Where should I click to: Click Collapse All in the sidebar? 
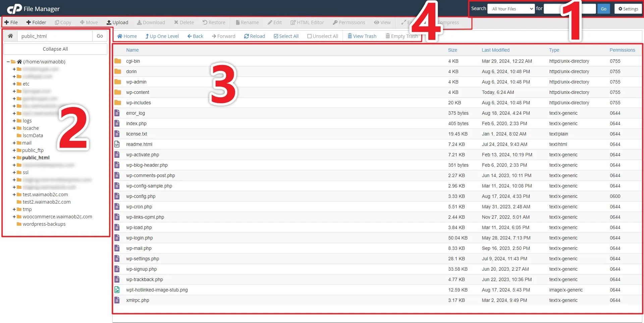coord(55,49)
